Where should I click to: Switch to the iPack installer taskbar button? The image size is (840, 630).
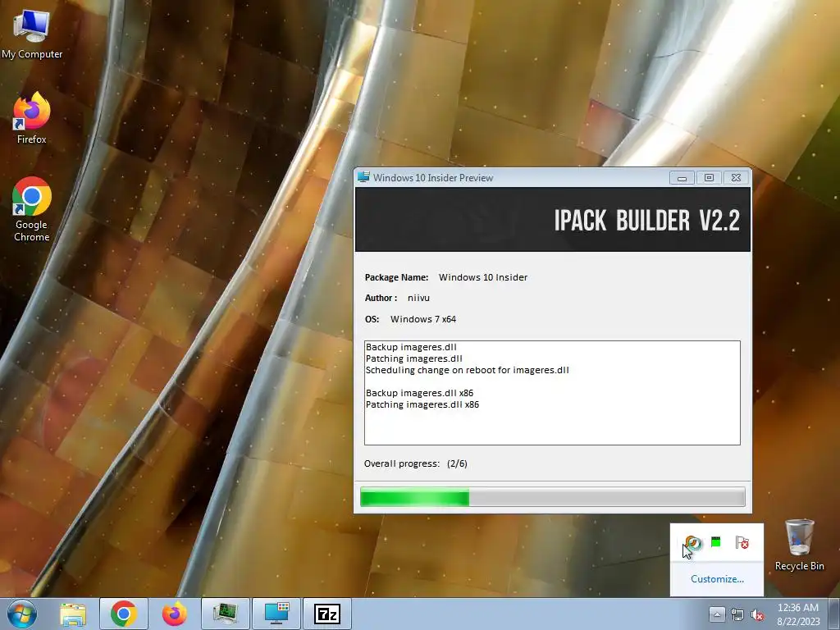tap(276, 614)
